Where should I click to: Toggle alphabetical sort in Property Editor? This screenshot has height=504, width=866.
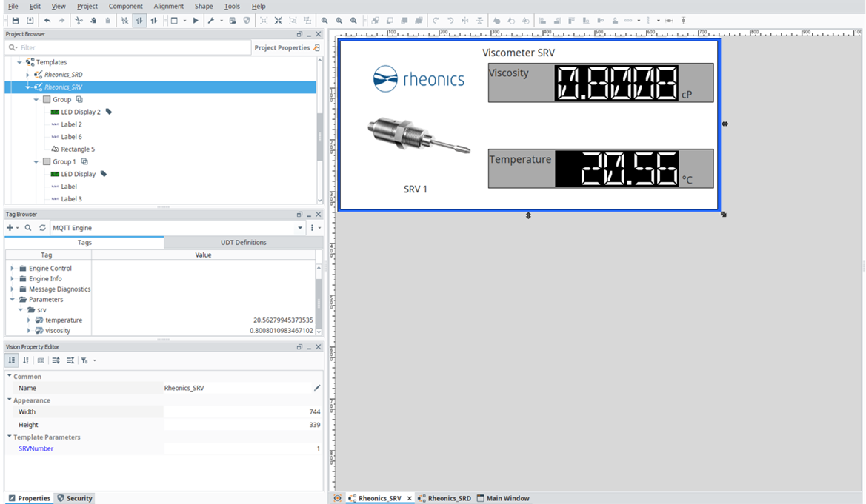click(26, 360)
